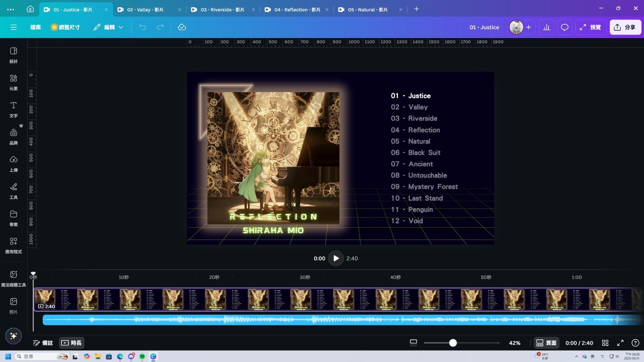The width and height of the screenshot is (644, 362).
Task: Toggle the 備註 notes panel
Action: pos(43,343)
